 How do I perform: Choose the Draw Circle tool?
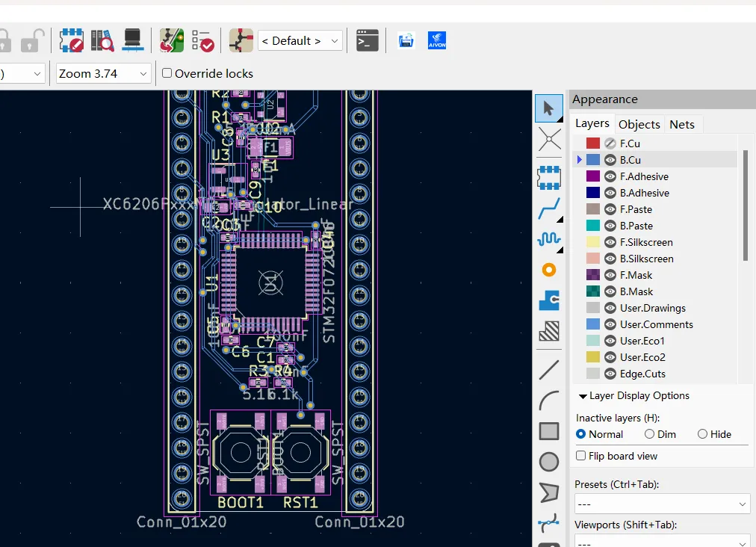pos(548,462)
